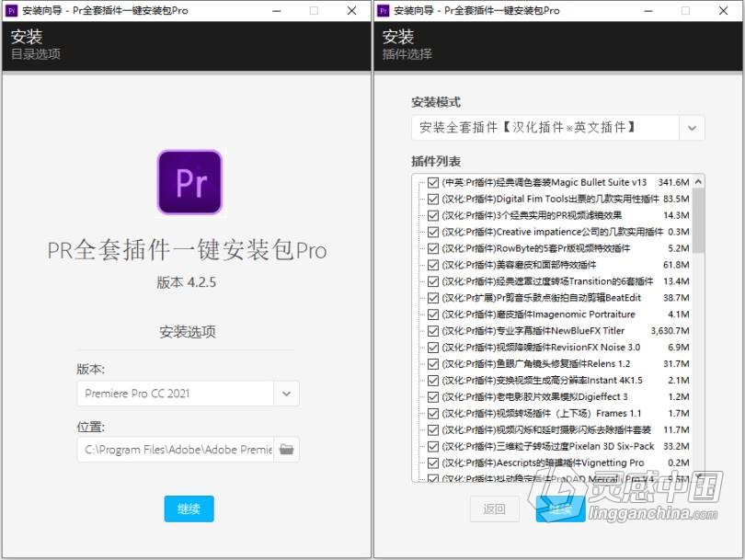Click the 安装选项 heading in left window
Image resolution: width=745 pixels, height=560 pixels.
tap(188, 332)
